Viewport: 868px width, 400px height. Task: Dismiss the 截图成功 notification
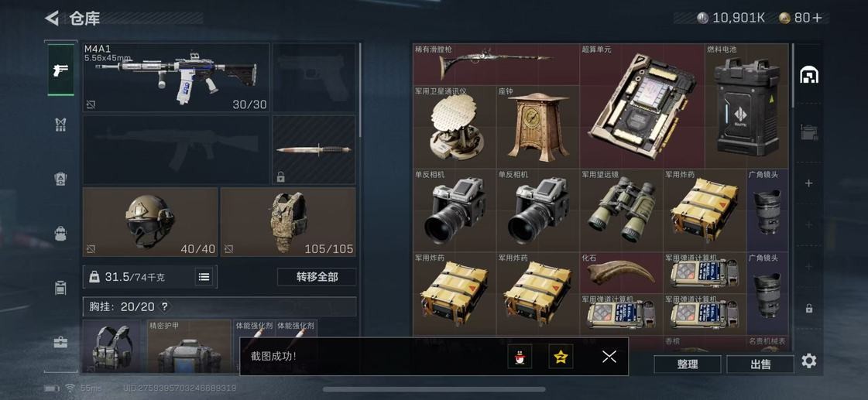pyautogui.click(x=609, y=357)
